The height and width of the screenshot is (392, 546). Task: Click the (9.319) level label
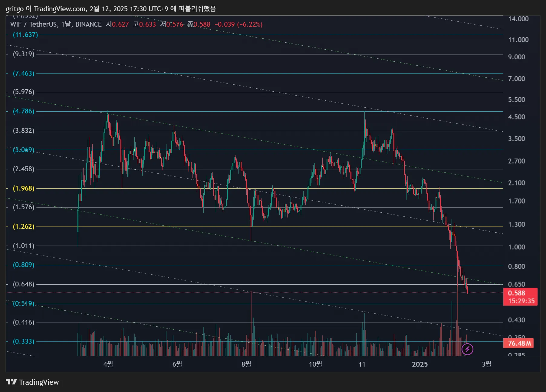(x=24, y=54)
